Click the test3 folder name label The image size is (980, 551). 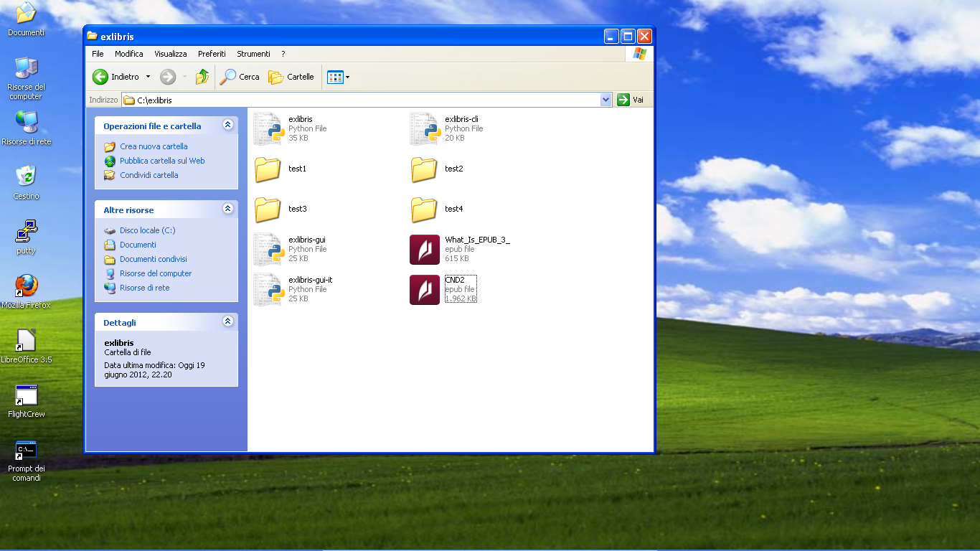pos(297,209)
